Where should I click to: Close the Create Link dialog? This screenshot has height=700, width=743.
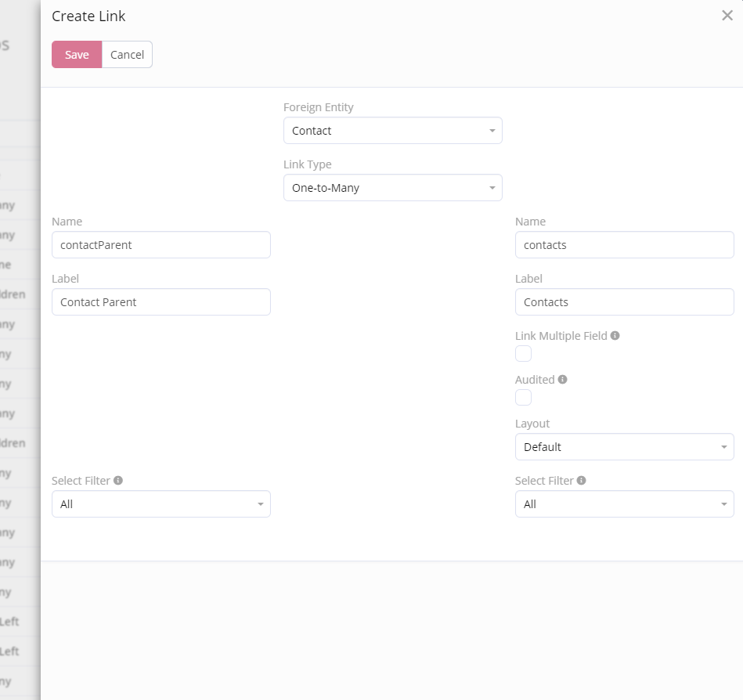point(727,16)
